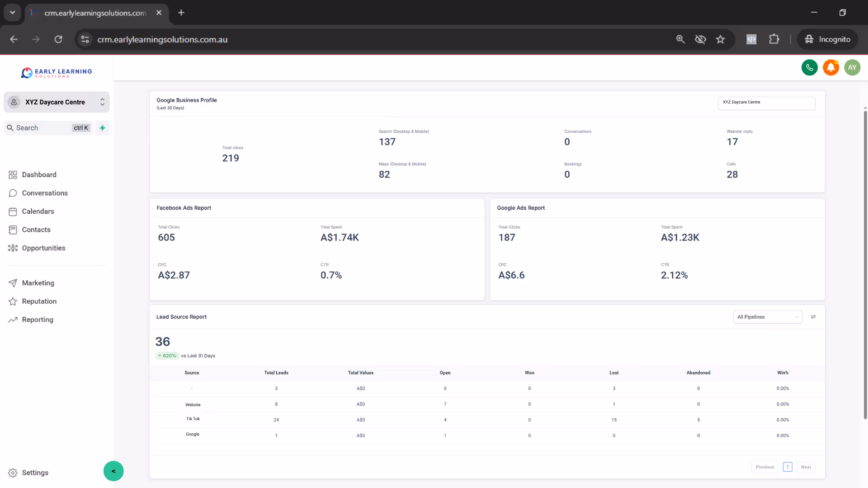This screenshot has height=488, width=868.
Task: Click the AY profile avatar
Action: [853, 67]
